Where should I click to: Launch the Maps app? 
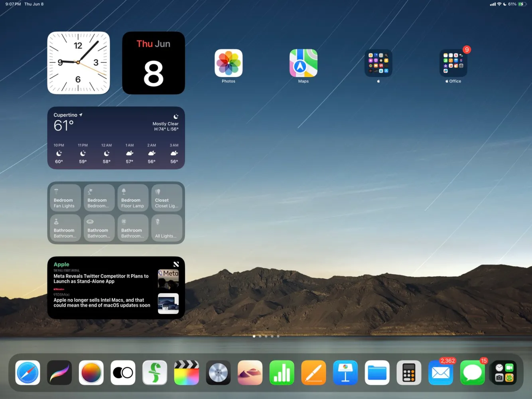[303, 63]
